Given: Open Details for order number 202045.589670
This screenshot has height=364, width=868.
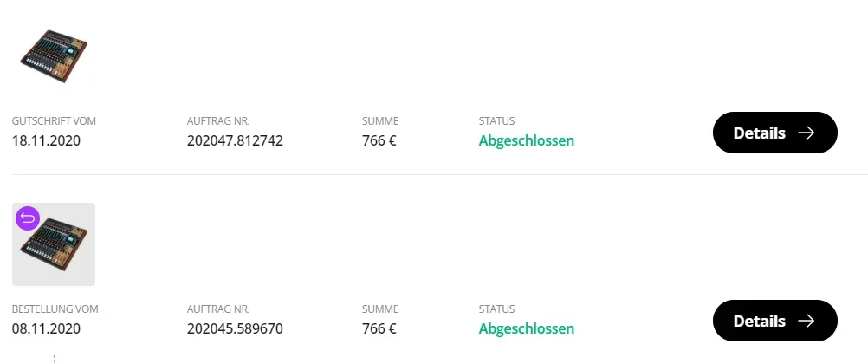Looking at the screenshot, I should pyautogui.click(x=774, y=321).
